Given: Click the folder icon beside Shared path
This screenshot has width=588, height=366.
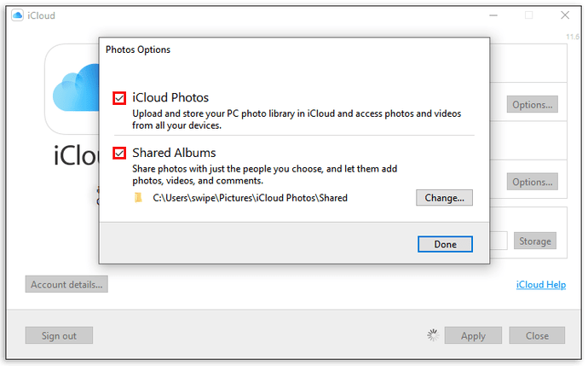Looking at the screenshot, I should click(x=138, y=198).
